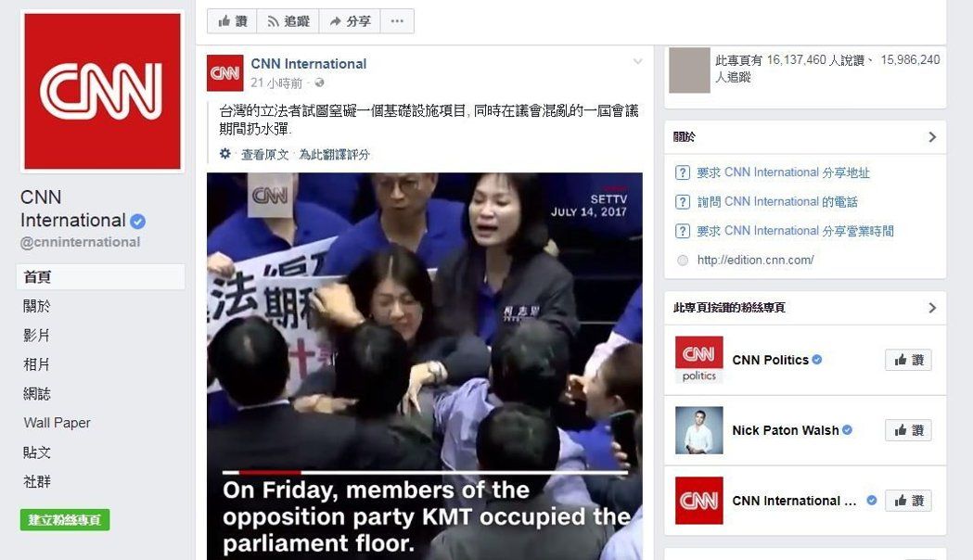
Task: Like the CNN Politics page
Action: click(x=908, y=360)
